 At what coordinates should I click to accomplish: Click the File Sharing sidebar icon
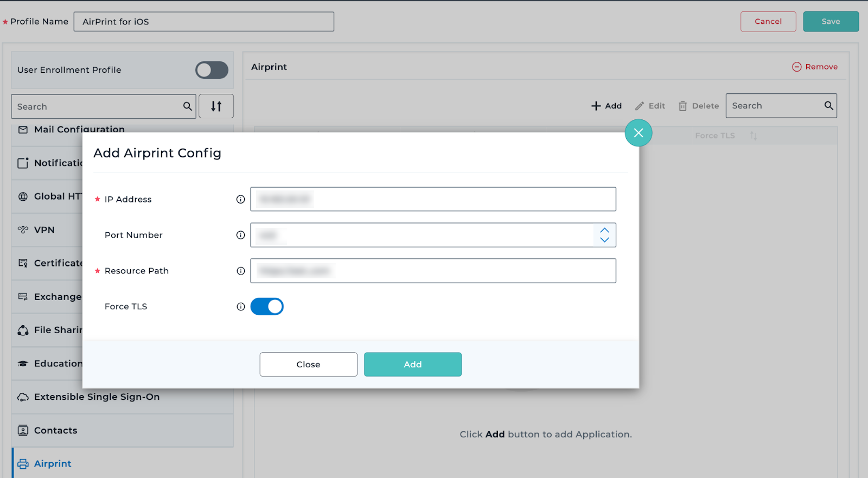pos(23,330)
